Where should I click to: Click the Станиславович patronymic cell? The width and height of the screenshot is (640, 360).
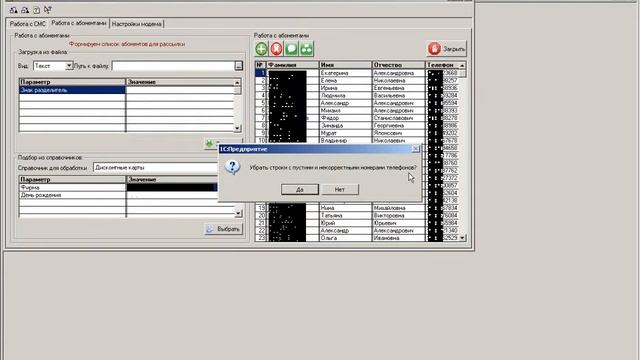pos(398,118)
